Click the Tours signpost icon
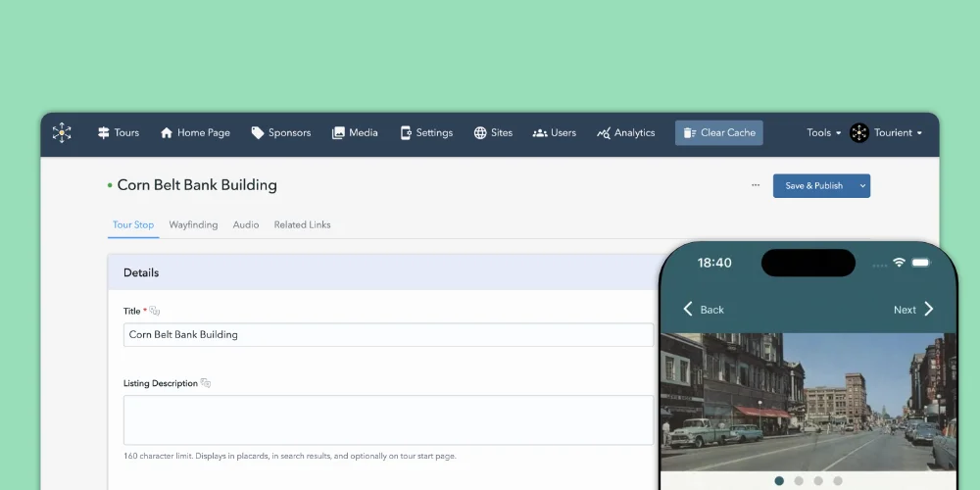Image resolution: width=980 pixels, height=490 pixels. 103,132
